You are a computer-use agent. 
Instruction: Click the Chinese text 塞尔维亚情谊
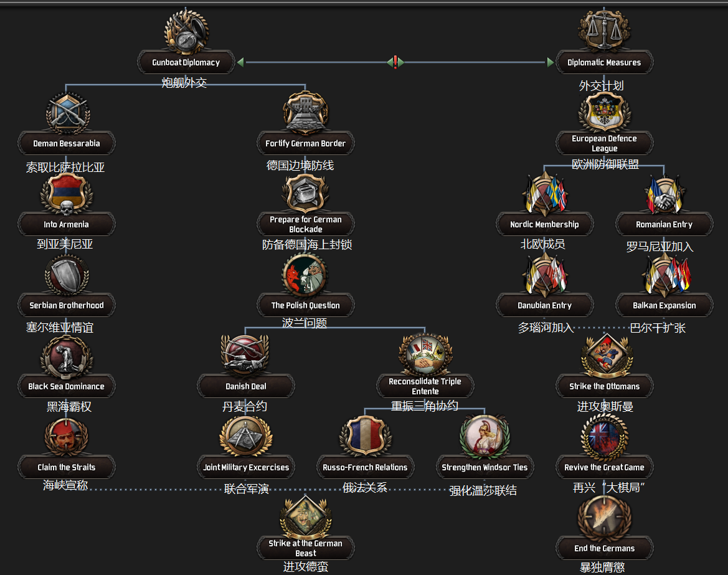coord(60,328)
